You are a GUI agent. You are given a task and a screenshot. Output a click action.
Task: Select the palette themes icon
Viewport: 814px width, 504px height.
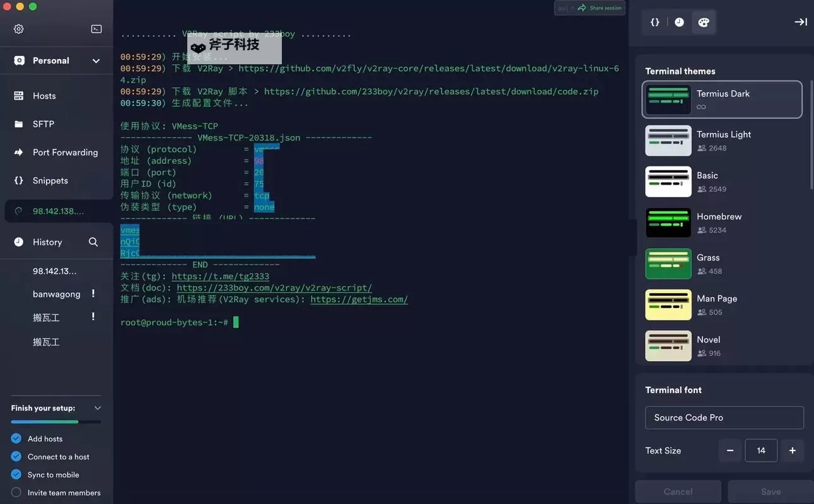tap(704, 22)
